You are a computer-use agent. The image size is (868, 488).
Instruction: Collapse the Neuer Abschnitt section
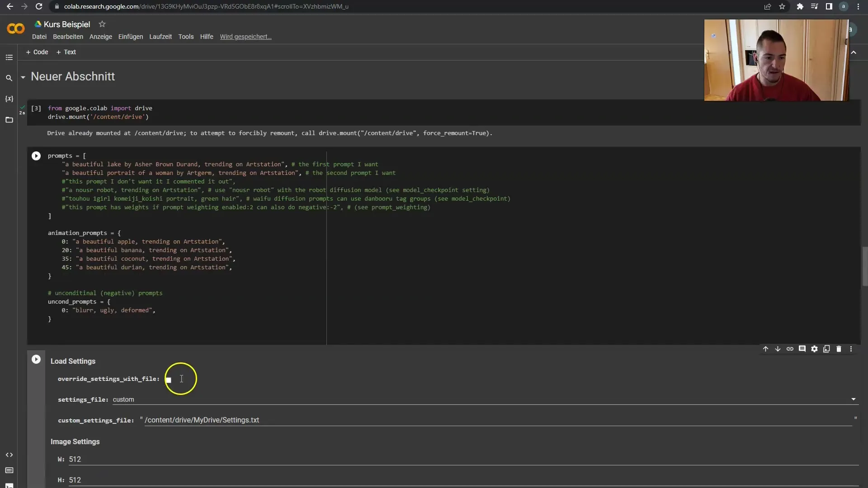(23, 77)
